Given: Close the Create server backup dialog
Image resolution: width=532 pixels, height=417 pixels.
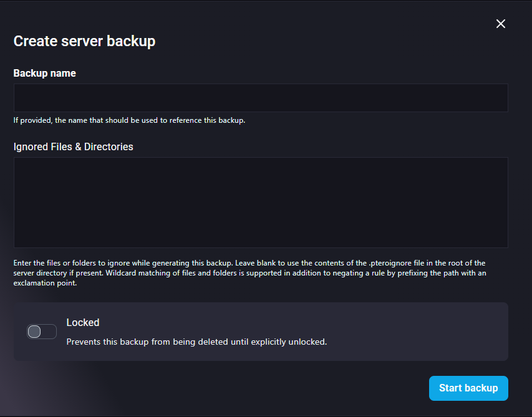Looking at the screenshot, I should pyautogui.click(x=500, y=24).
